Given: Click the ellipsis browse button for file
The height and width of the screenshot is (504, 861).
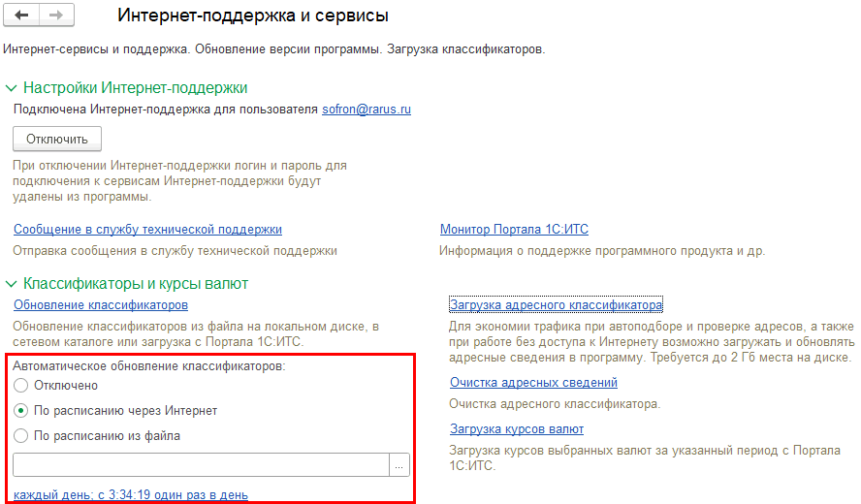Looking at the screenshot, I should 399,465.
